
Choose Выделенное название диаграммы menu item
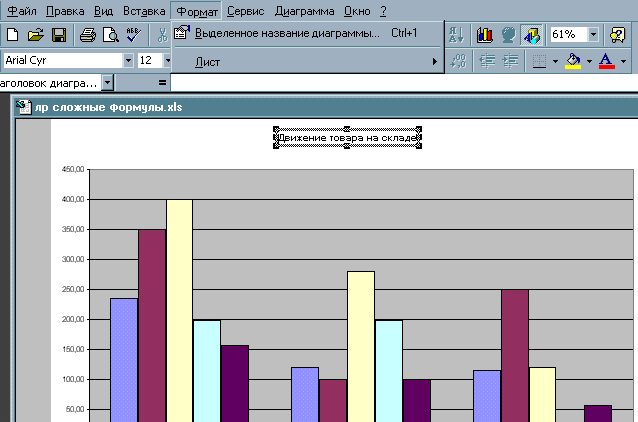coord(308,33)
